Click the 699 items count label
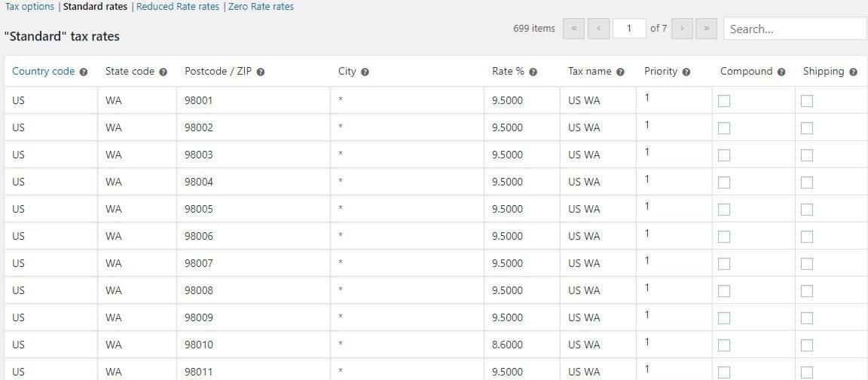Image resolution: width=868 pixels, height=380 pixels. tap(533, 28)
